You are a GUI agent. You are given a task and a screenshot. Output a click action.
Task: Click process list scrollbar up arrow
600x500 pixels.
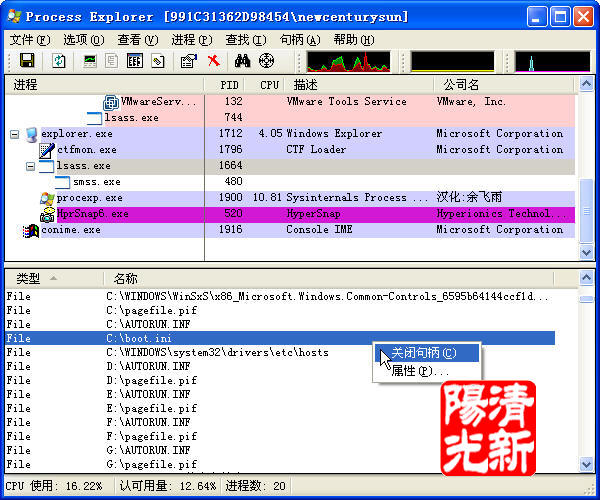pos(587,84)
